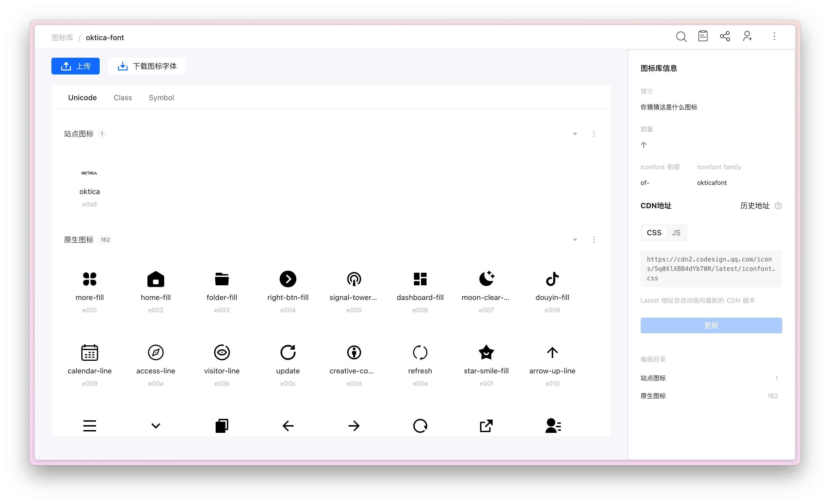This screenshot has height=504, width=830.
Task: Collapse the 站点图标 group arrow
Action: coord(575,134)
